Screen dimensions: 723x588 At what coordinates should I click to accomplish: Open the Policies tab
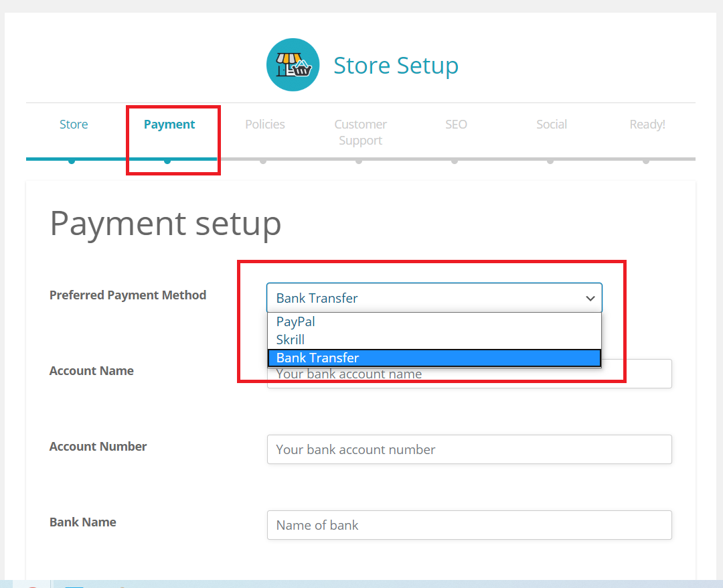pos(264,124)
